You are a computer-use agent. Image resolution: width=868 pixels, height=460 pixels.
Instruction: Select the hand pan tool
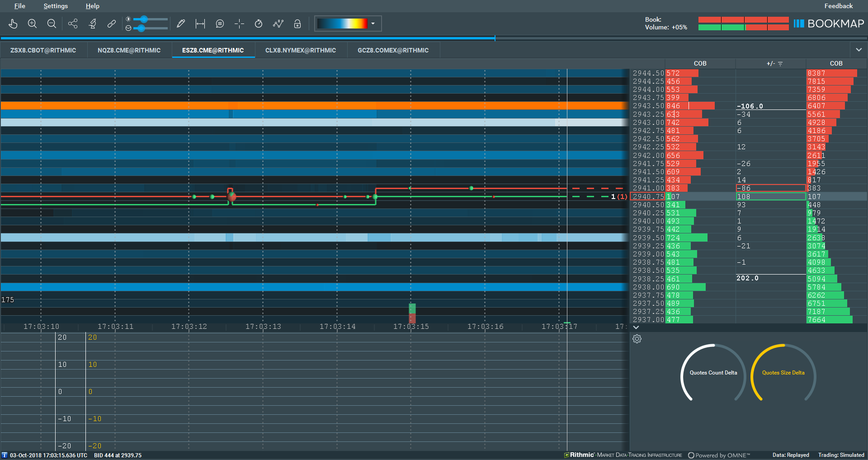[x=13, y=24]
